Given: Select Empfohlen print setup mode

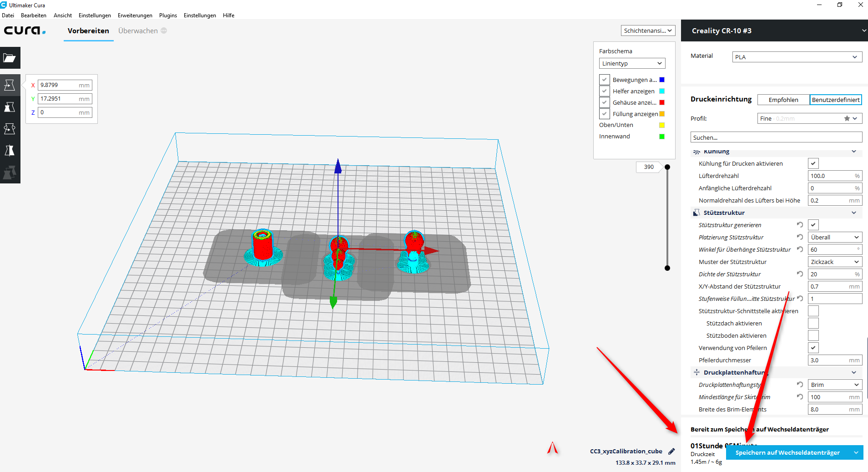Looking at the screenshot, I should click(783, 100).
